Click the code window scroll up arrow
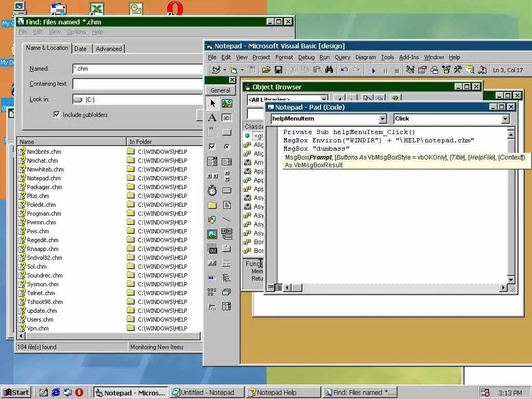Screen dimensions: 532x399 tap(511, 135)
